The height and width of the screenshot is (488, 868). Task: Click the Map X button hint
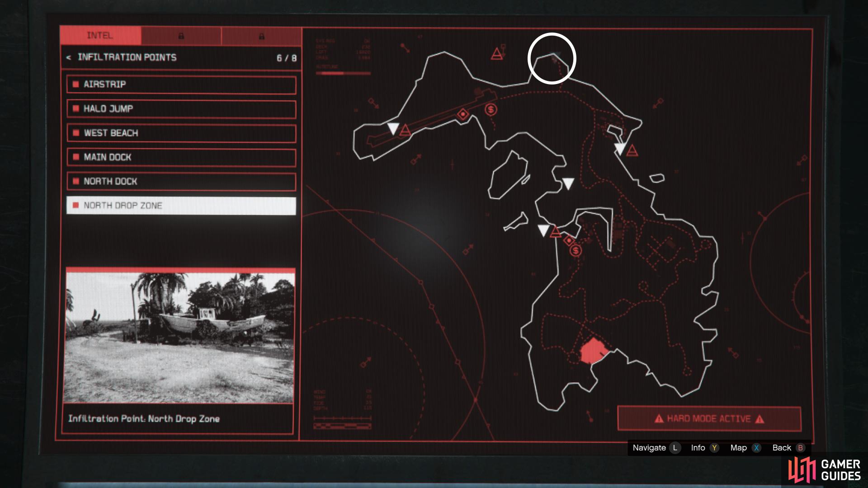[x=746, y=448]
